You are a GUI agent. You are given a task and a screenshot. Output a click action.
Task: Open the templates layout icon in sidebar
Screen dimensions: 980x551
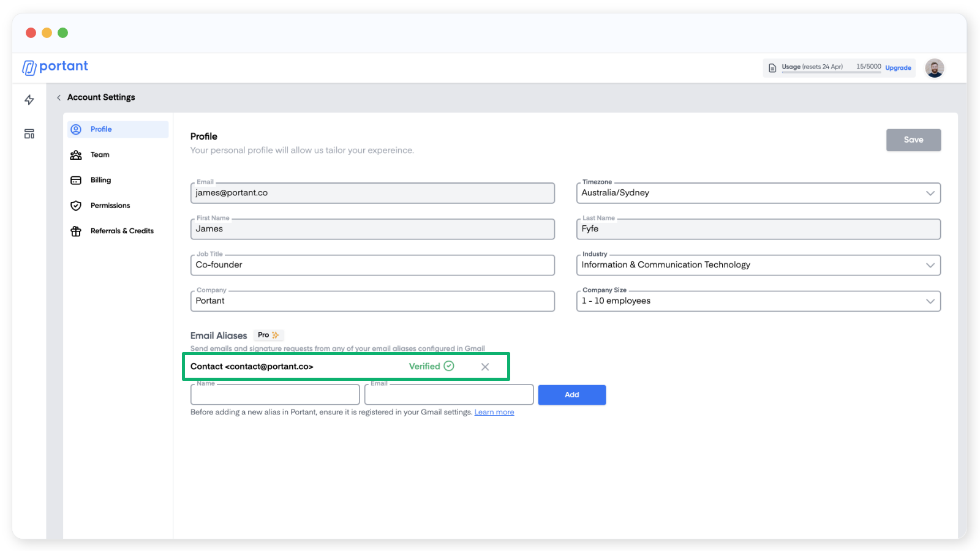point(29,134)
